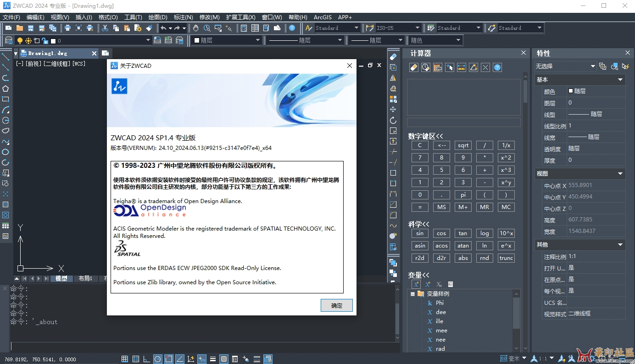Image resolution: width=635 pixels, height=364 pixels.
Task: Toggle orthogonal mode in the status bar
Action: click(x=147, y=359)
